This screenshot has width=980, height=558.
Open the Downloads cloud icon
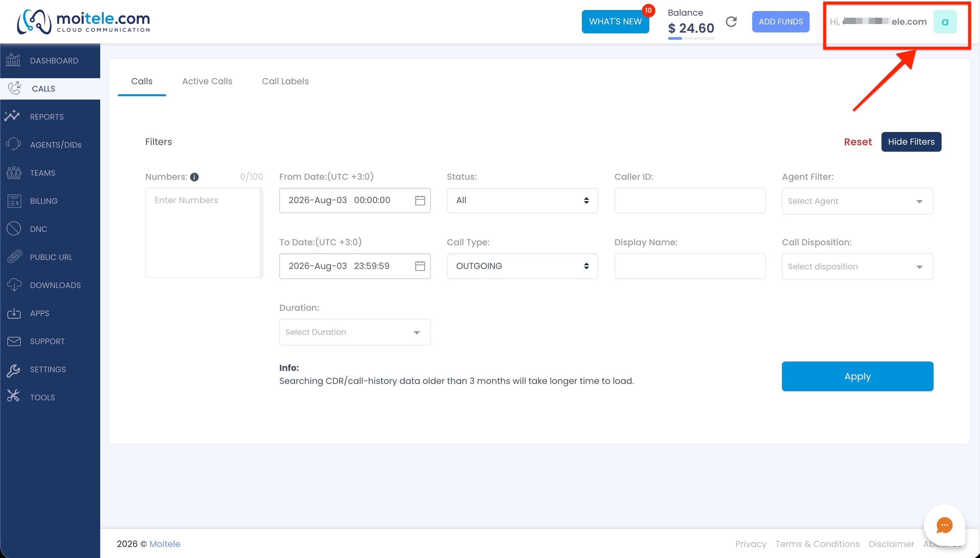click(14, 285)
